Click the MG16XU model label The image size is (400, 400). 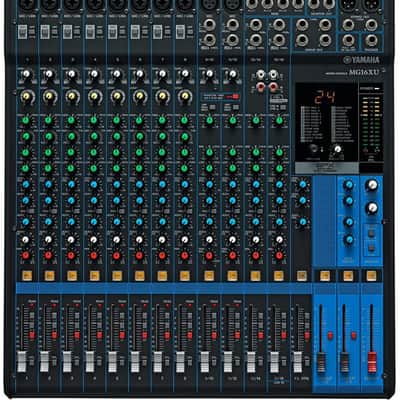tap(364, 72)
